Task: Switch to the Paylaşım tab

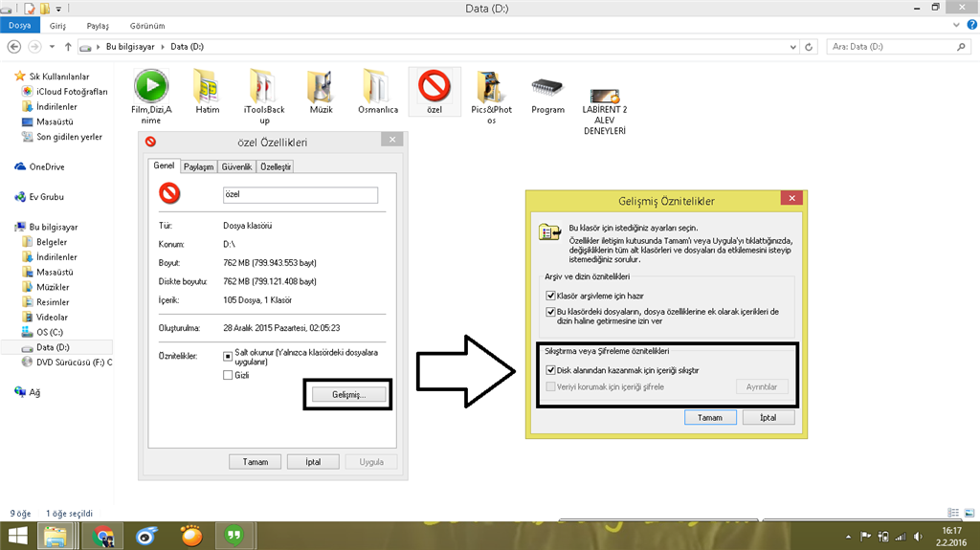Action: pyautogui.click(x=198, y=166)
